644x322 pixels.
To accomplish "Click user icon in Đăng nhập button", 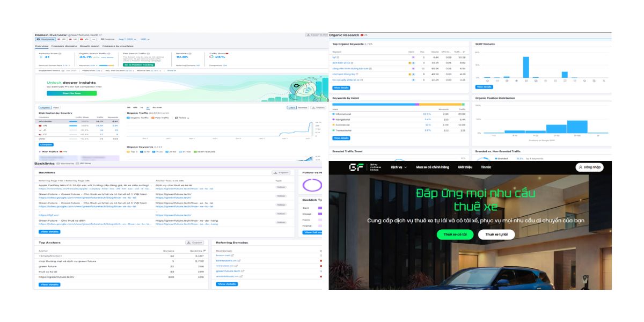I will coord(580,167).
